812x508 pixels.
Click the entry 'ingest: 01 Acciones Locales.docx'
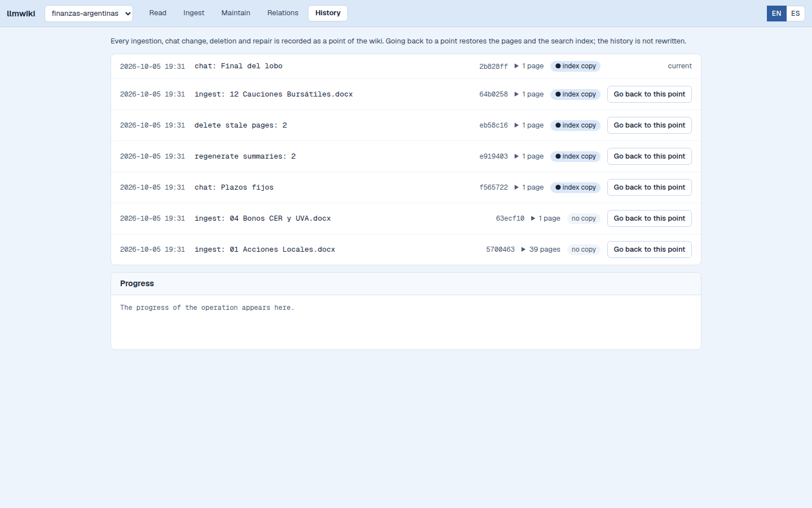[265, 249]
